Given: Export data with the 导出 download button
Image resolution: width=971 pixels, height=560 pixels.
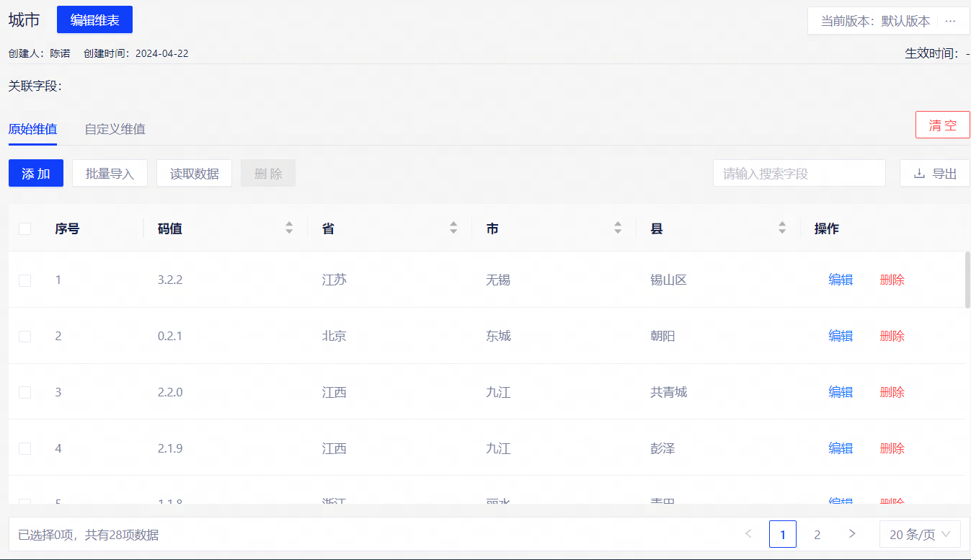Looking at the screenshot, I should [934, 174].
